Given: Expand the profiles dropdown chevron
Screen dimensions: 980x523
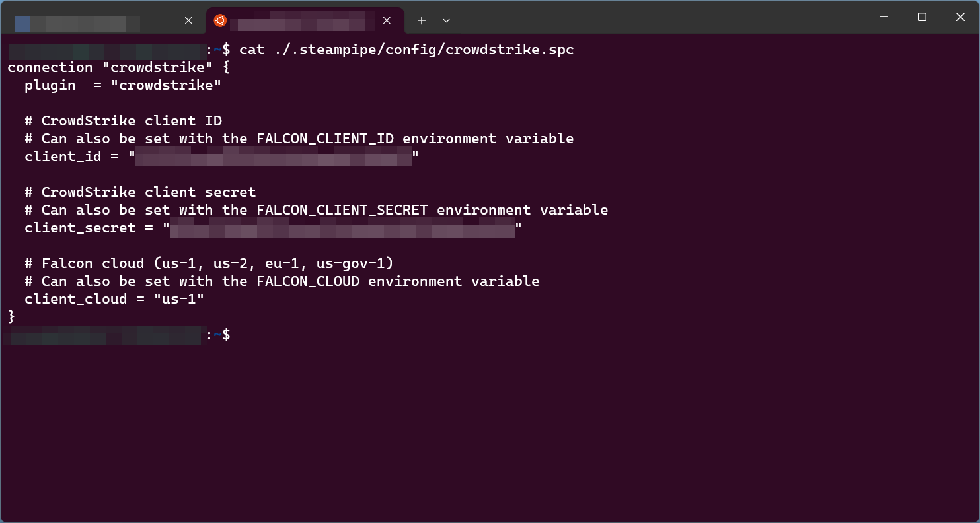Looking at the screenshot, I should (x=446, y=20).
